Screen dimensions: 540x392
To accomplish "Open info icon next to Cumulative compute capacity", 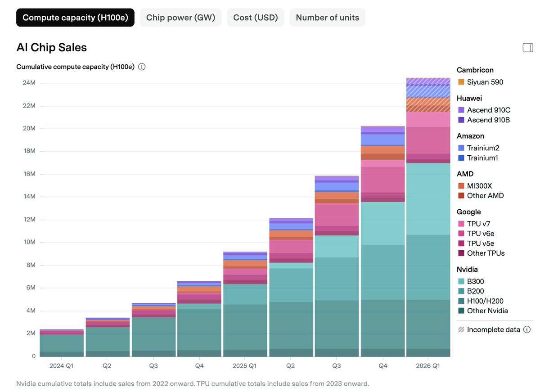I will point(142,67).
